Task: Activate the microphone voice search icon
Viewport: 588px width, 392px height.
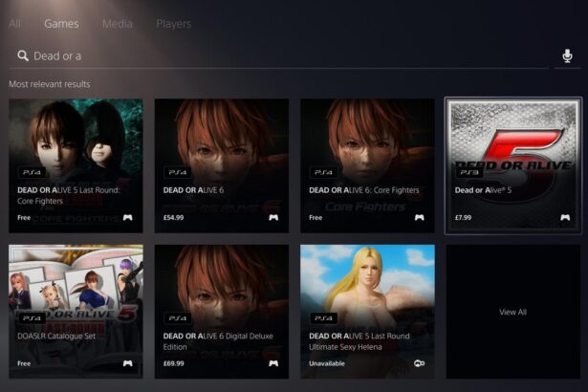Action: click(x=567, y=55)
